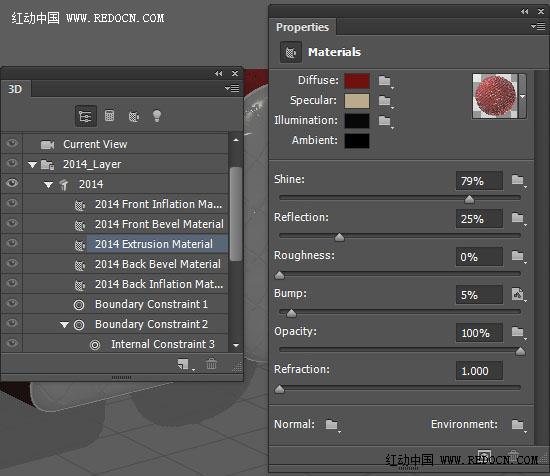Click the Shine percentage field
550x476 pixels.
[x=479, y=181]
